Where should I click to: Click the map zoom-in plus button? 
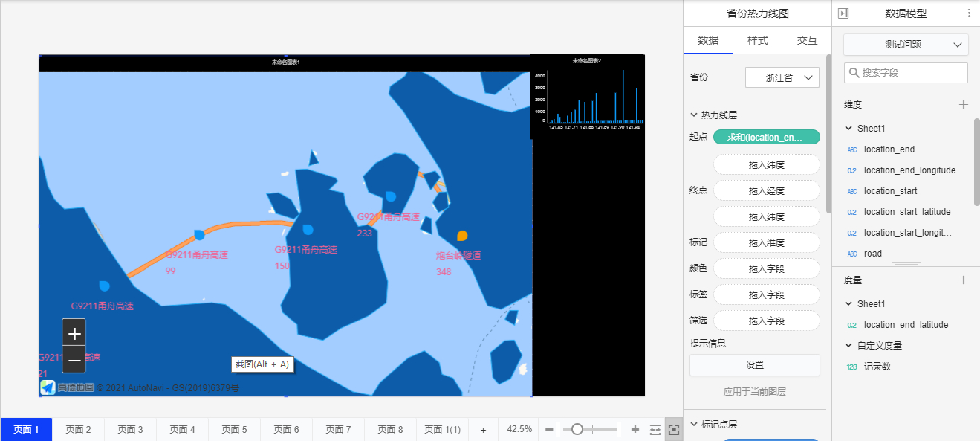(74, 332)
